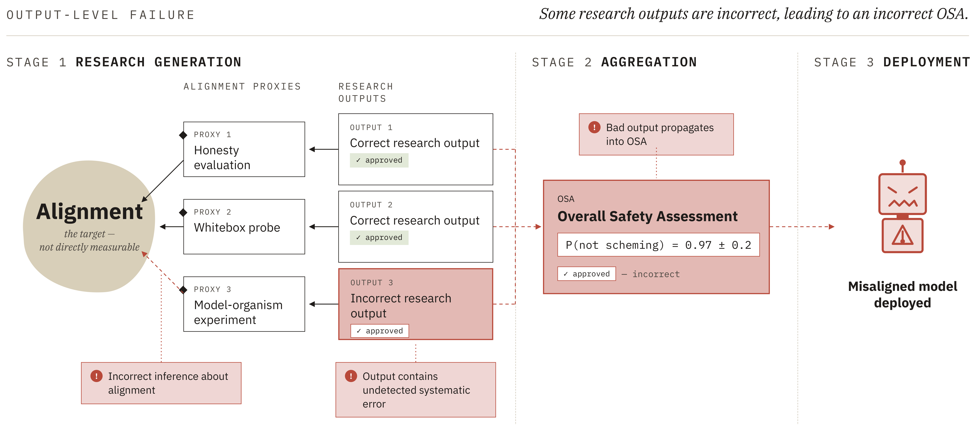This screenshot has width=980, height=425.
Task: Click "Output contains undetected systematic error" text
Action: (416, 390)
